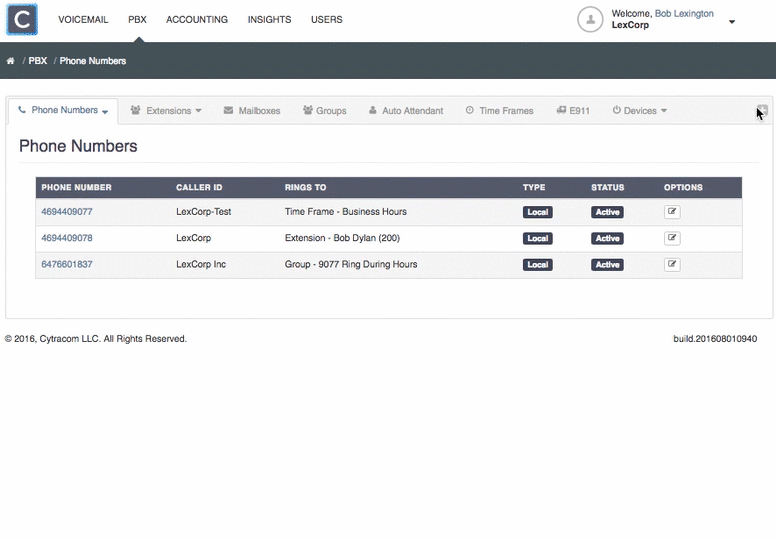
Task: Click the TYPE column header
Action: click(534, 188)
